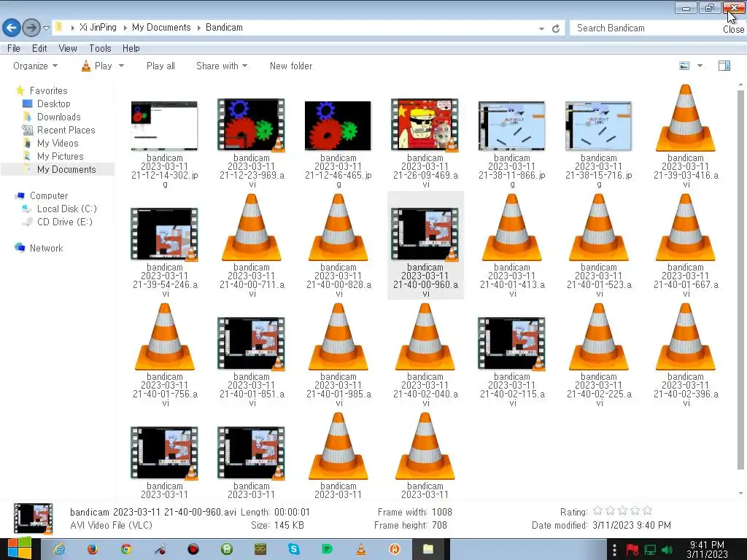Open the View menu
Image resolution: width=747 pixels, height=560 pixels.
pyautogui.click(x=68, y=48)
